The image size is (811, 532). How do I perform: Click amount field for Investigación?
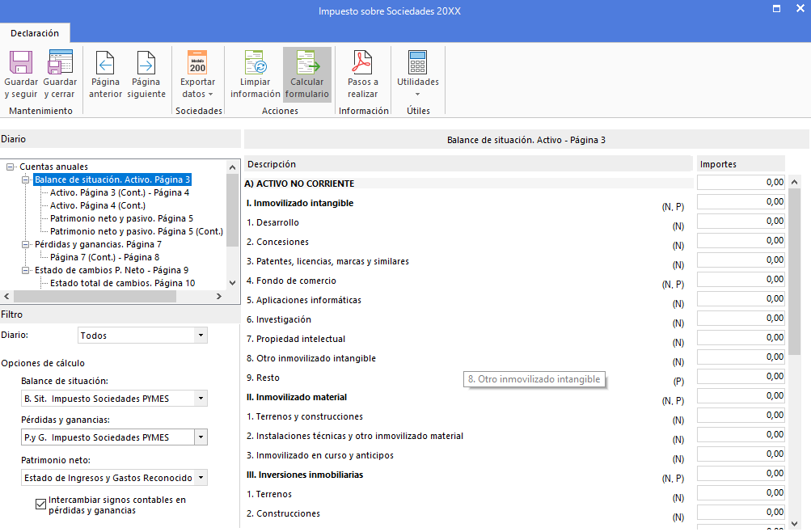point(741,319)
